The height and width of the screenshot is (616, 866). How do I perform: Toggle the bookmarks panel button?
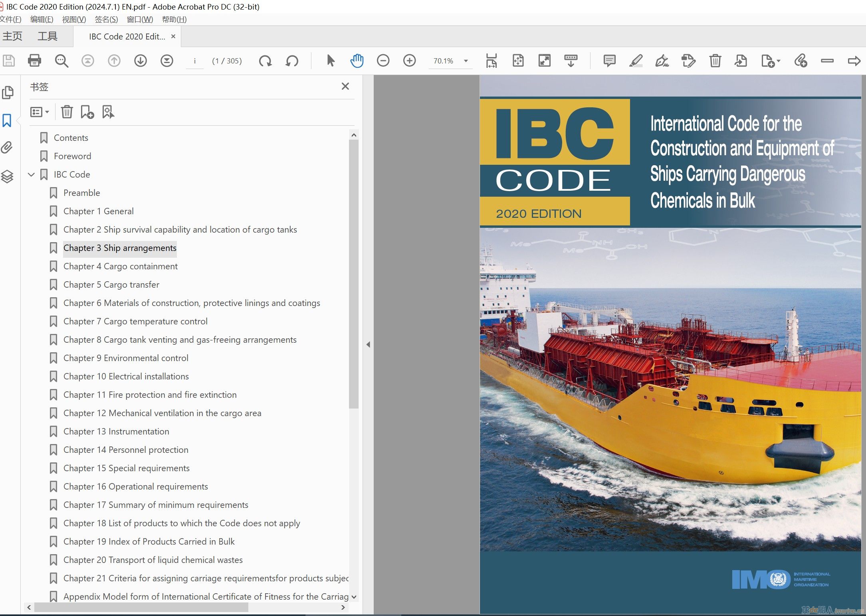coord(7,120)
